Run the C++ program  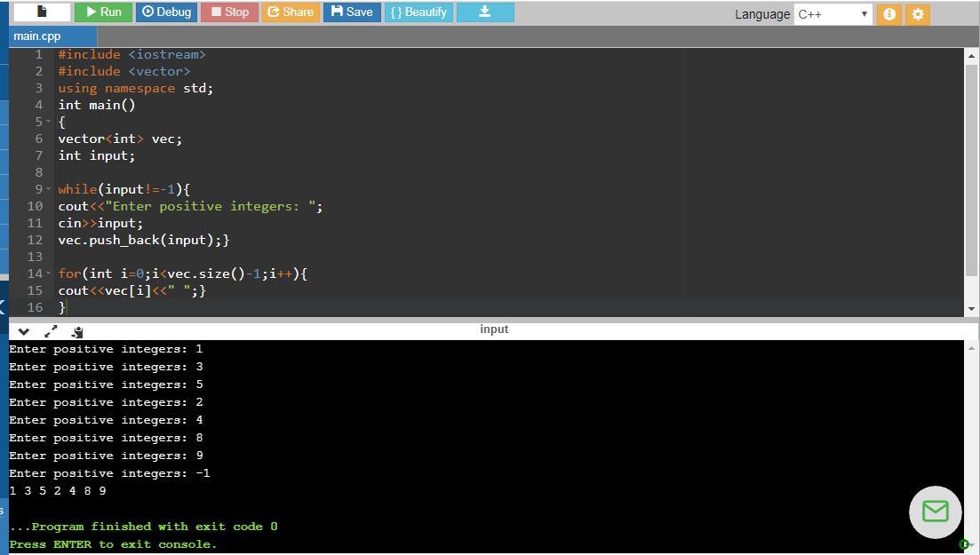click(x=102, y=12)
